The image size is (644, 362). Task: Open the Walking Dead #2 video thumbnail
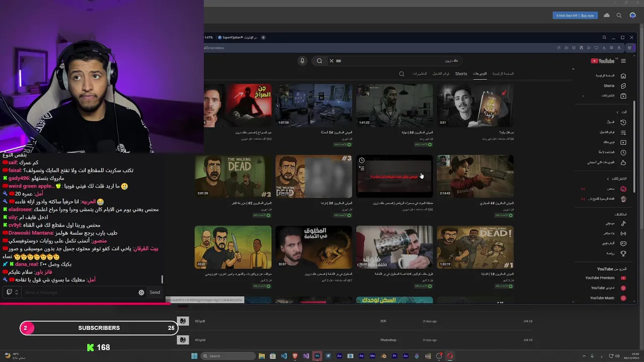(x=233, y=176)
